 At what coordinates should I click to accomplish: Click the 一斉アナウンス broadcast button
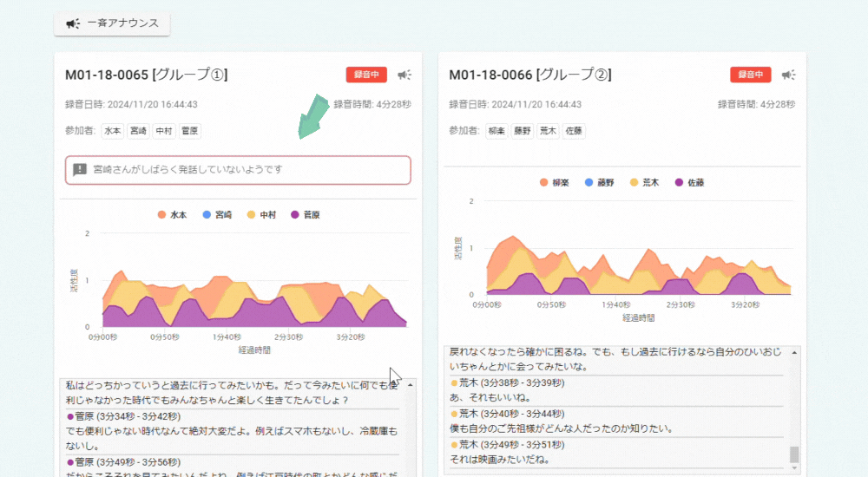click(112, 23)
